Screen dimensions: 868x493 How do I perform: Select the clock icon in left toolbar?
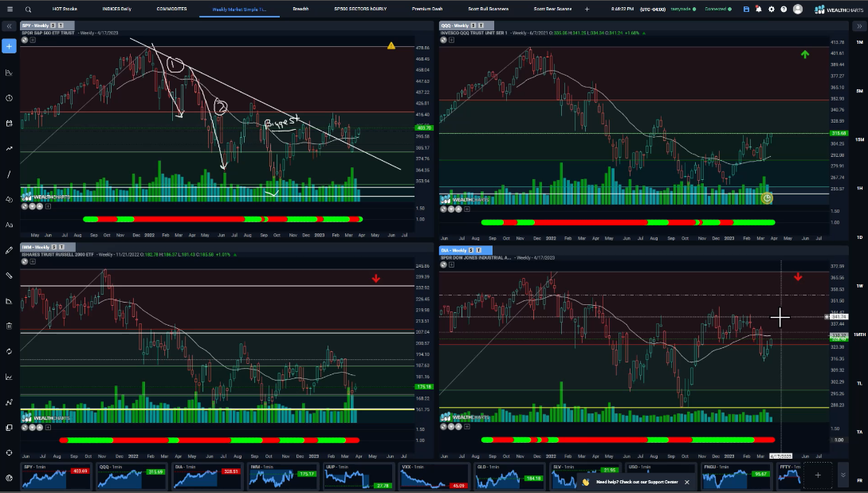[9, 98]
